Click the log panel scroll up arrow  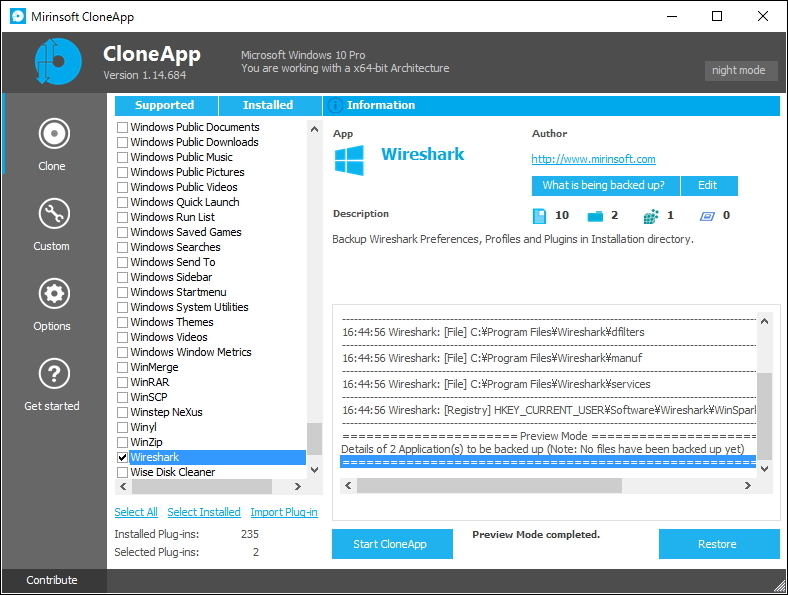click(764, 321)
